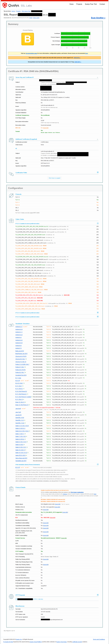Click the Configuration section heading
The image size is (109, 644).
(15, 188)
